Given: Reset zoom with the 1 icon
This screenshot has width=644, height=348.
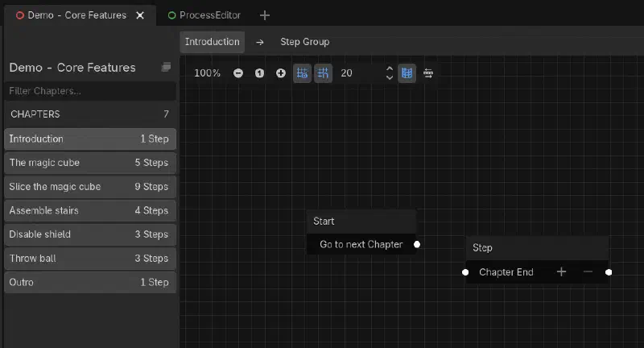Looking at the screenshot, I should (x=259, y=73).
